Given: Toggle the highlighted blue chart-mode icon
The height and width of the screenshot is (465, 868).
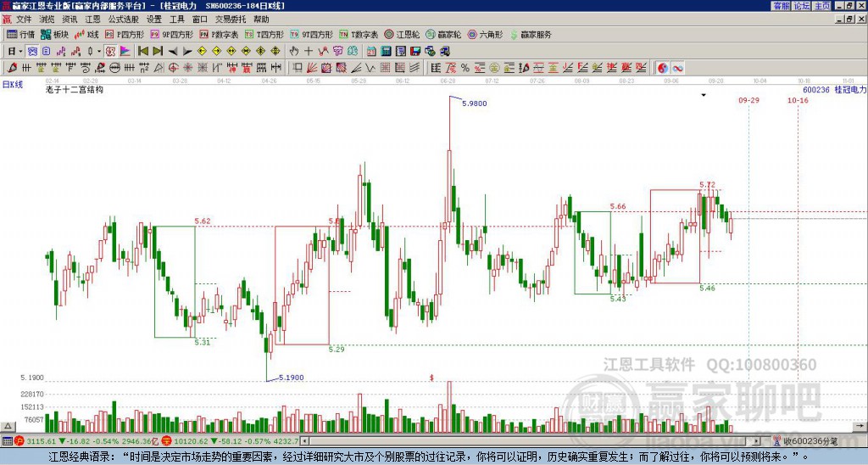Looking at the screenshot, I should pyautogui.click(x=32, y=51).
